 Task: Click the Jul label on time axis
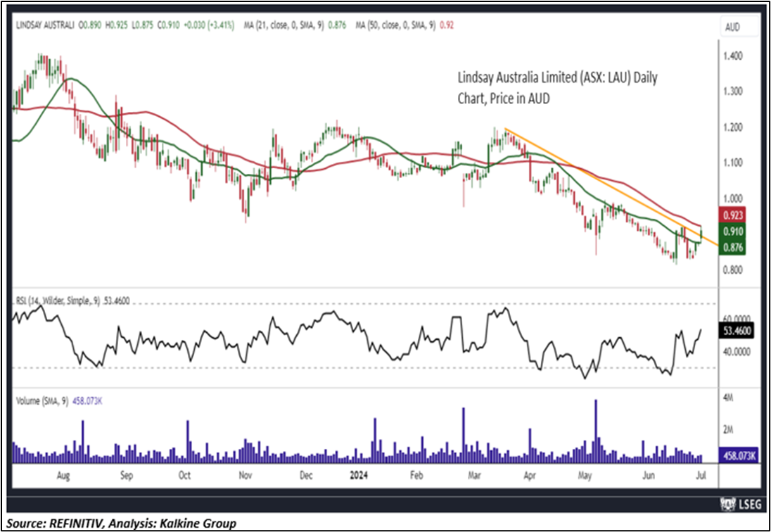(x=701, y=476)
